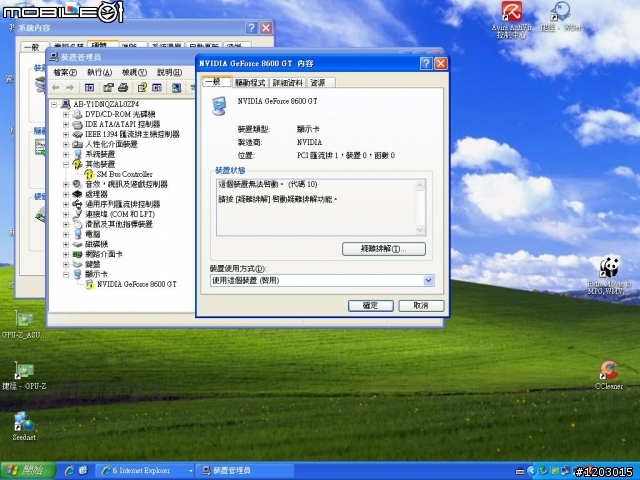The height and width of the screenshot is (480, 640).
Task: Open 檢視(V) menu in Device Manager
Action: (134, 73)
